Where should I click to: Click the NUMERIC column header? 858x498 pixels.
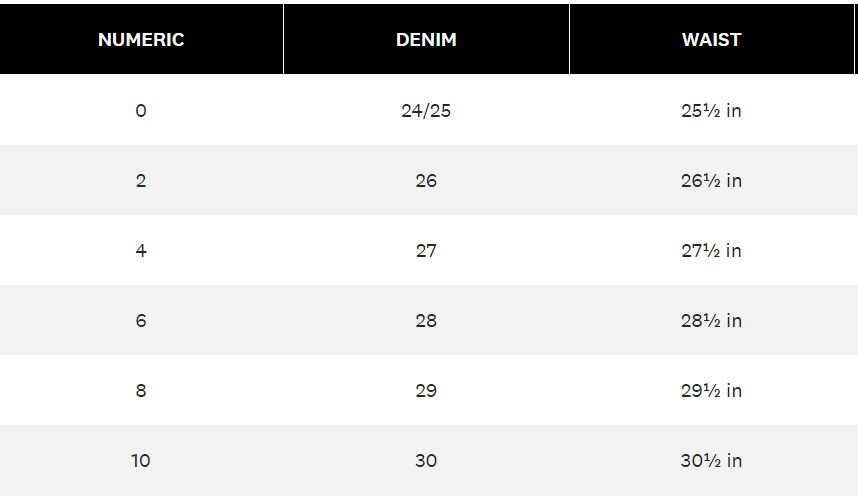click(141, 40)
